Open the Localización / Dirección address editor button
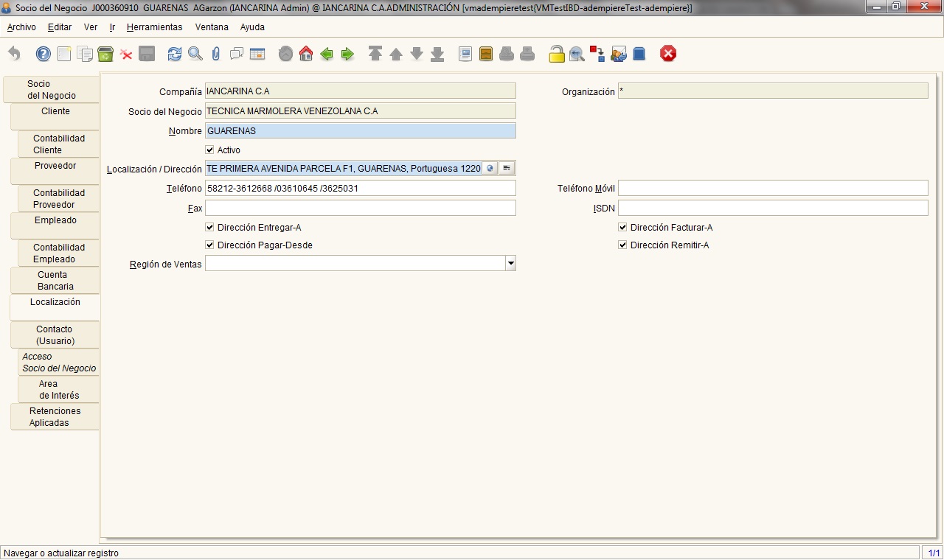The height and width of the screenshot is (560, 944). pos(507,168)
